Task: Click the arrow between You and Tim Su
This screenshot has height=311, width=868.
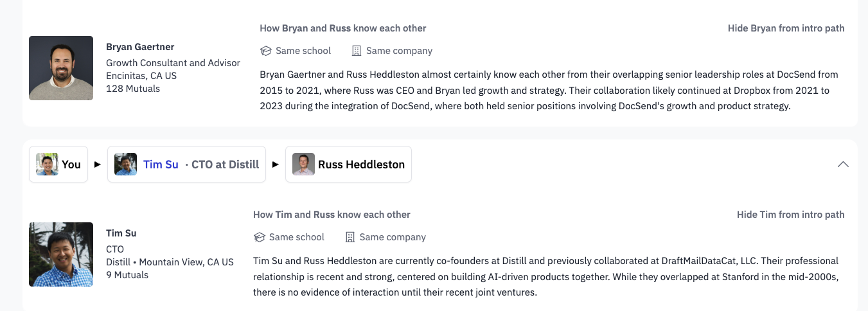Action: click(98, 164)
